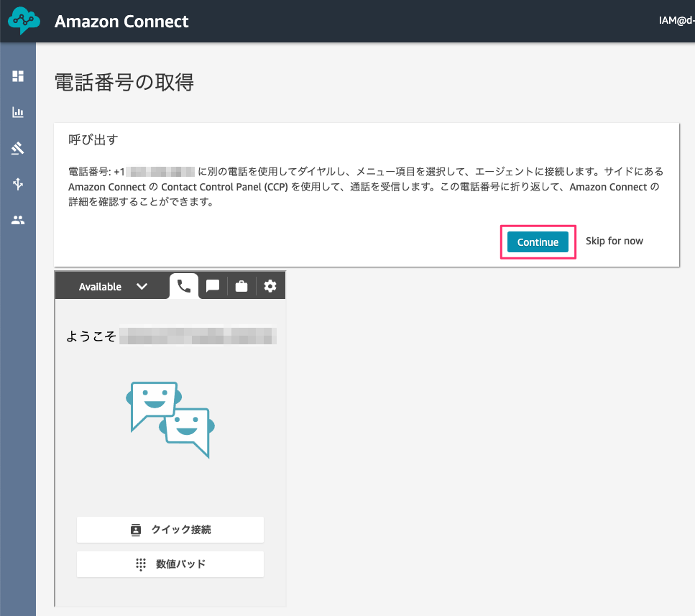The width and height of the screenshot is (695, 616).
Task: Click the 呼び出す section title
Action: (93, 139)
